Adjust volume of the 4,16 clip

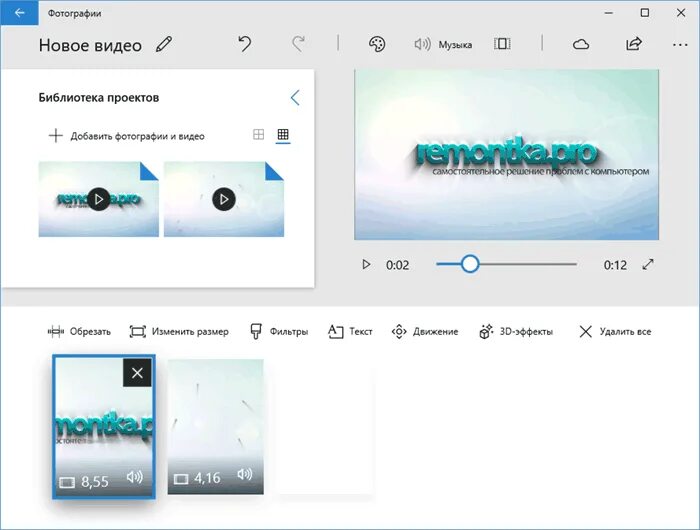(245, 474)
